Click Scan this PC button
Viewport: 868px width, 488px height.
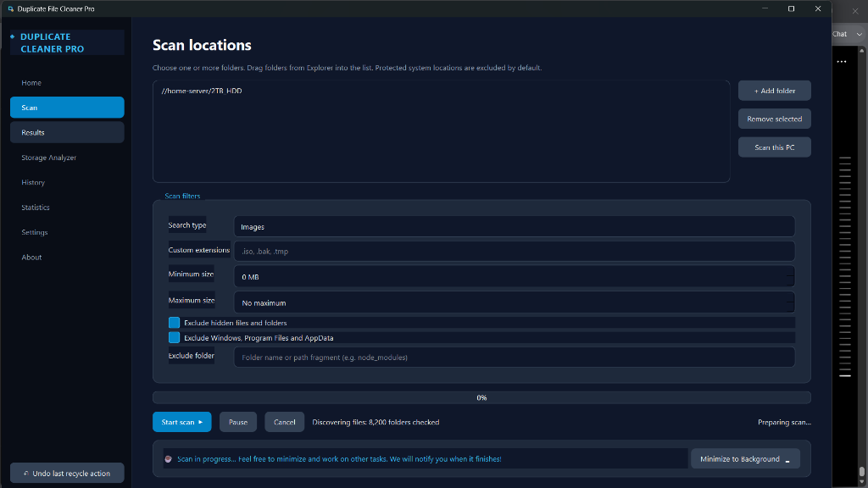(x=775, y=147)
